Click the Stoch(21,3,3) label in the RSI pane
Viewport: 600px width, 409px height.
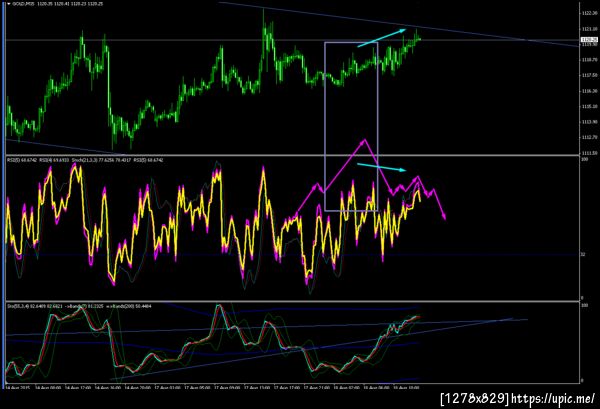101,160
